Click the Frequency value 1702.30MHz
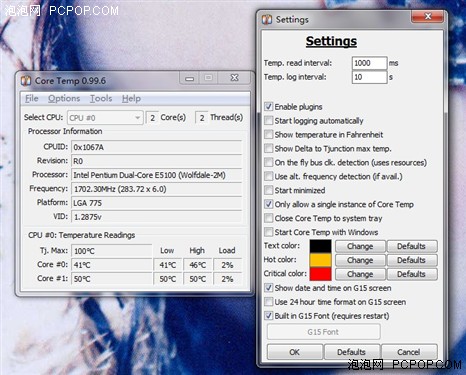The width and height of the screenshot is (466, 375). (x=157, y=189)
